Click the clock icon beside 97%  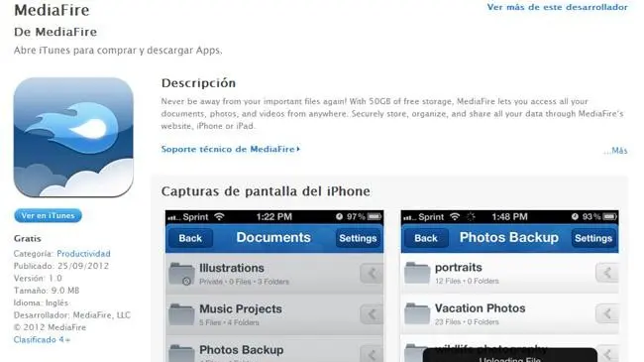coord(339,216)
